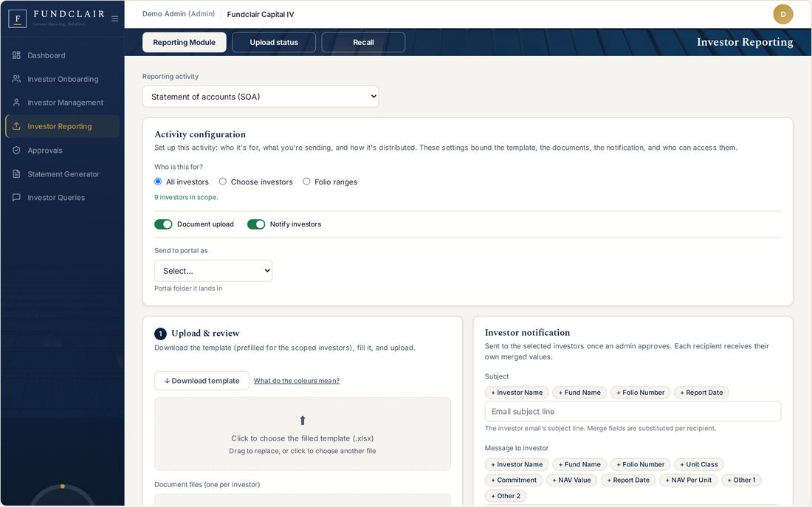Add Other 2 merge field to message

506,496
